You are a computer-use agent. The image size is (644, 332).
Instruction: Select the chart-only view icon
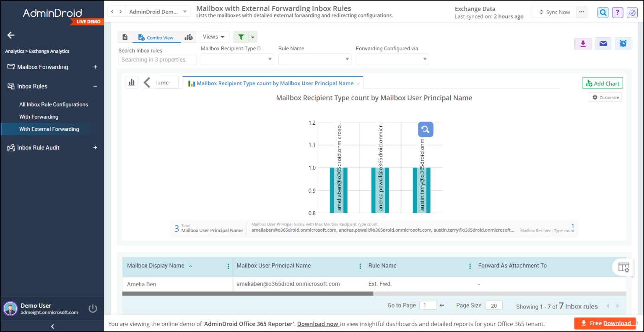(x=189, y=37)
